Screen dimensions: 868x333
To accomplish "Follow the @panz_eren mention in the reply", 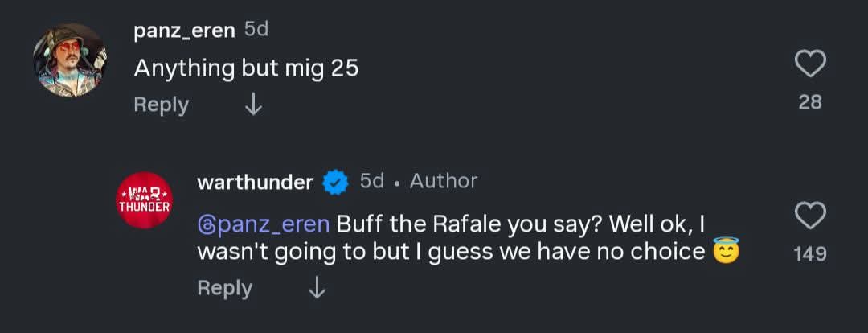I will click(263, 224).
